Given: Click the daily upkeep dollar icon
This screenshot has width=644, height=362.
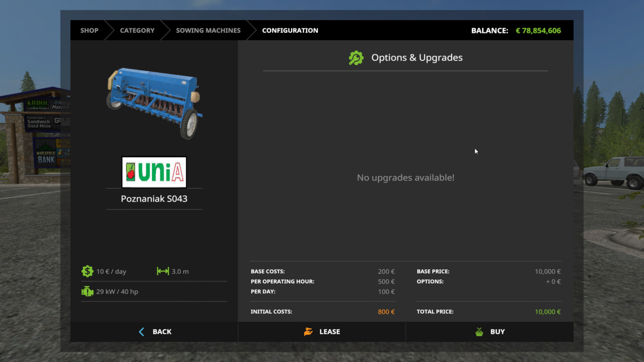Looking at the screenshot, I should point(87,271).
